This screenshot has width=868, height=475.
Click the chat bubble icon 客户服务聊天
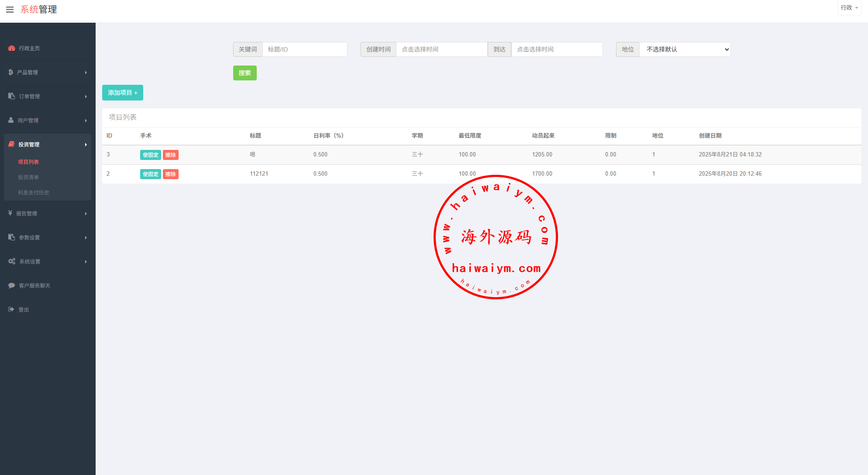[12, 285]
